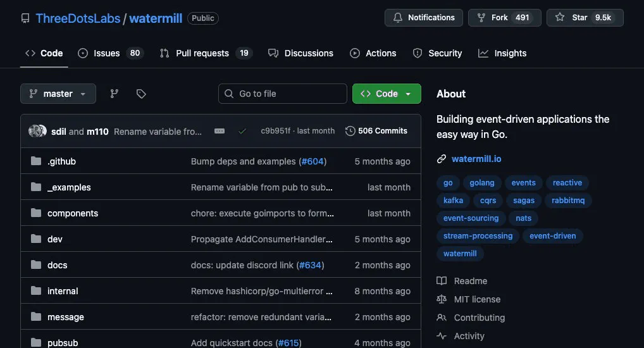Click the .github folder icon
The width and height of the screenshot is (644, 348).
coord(36,161)
